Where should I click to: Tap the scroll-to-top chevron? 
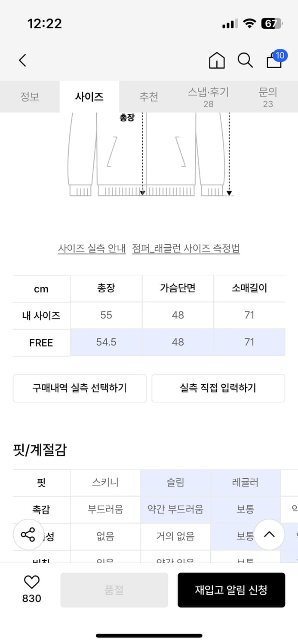[270, 535]
